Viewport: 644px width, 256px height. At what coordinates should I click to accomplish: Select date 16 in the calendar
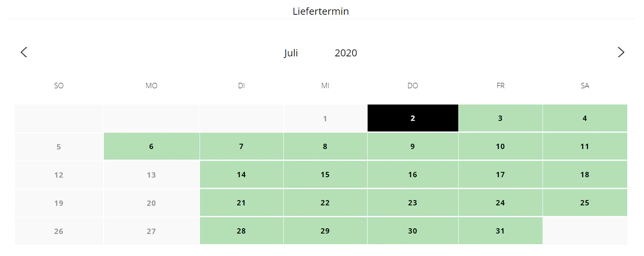413,174
